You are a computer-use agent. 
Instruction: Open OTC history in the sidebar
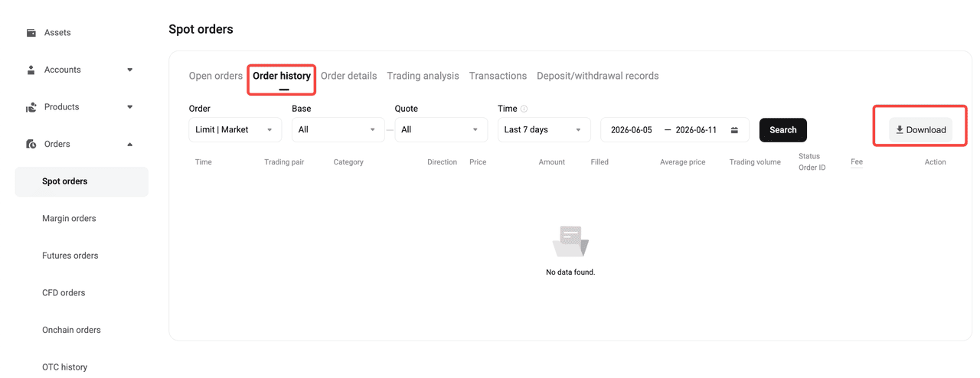[x=64, y=367]
